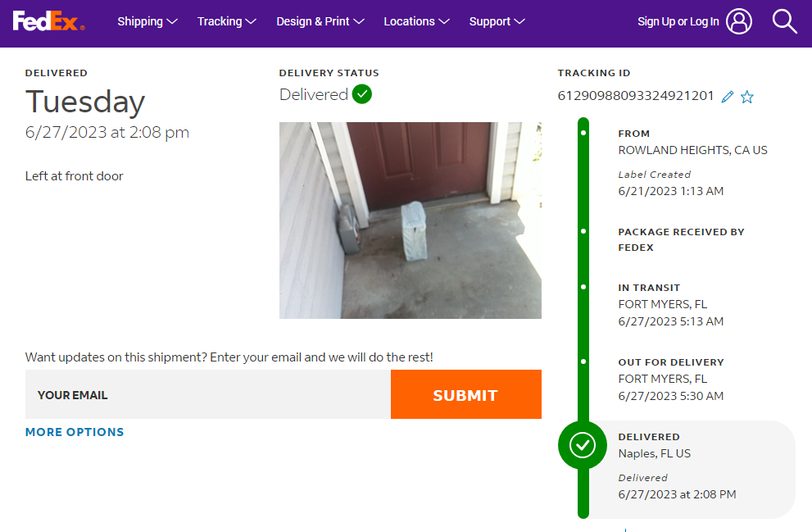Edit tracking ID with pencil icon
This screenshot has height=532, width=812.
point(728,97)
